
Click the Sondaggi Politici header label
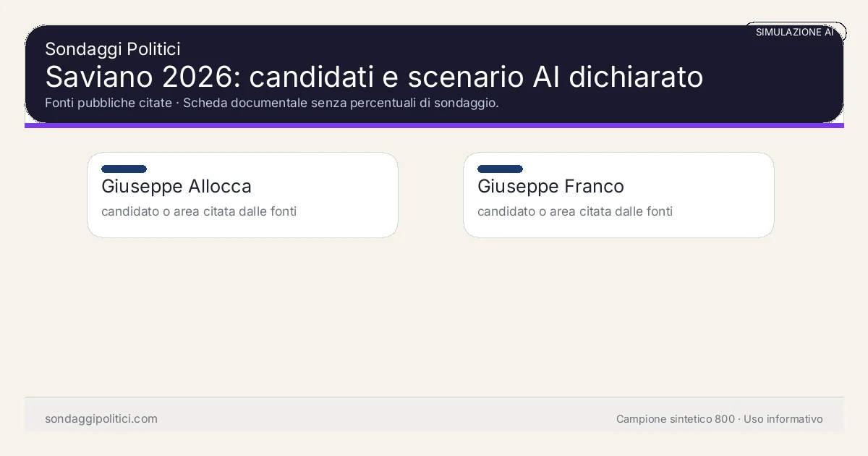click(112, 49)
